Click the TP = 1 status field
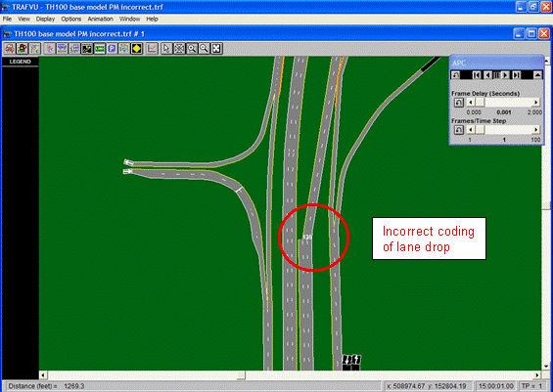 coord(531,386)
